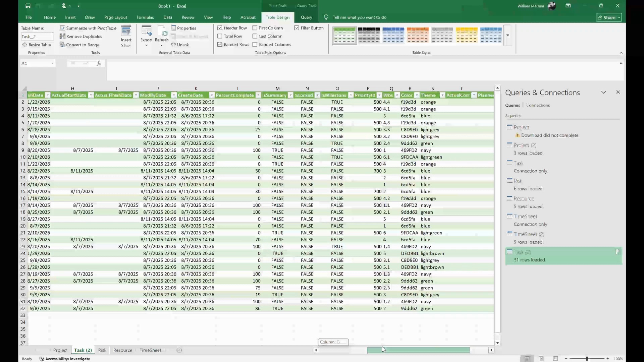Switch to Page Break Preview view icon
644x362 pixels.
tap(555, 359)
